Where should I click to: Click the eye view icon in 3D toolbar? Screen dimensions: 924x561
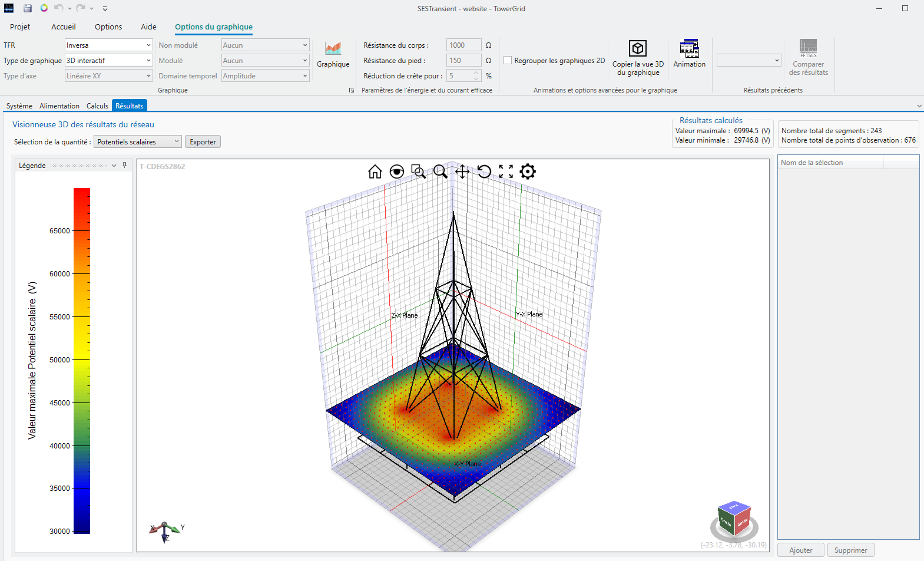(397, 171)
